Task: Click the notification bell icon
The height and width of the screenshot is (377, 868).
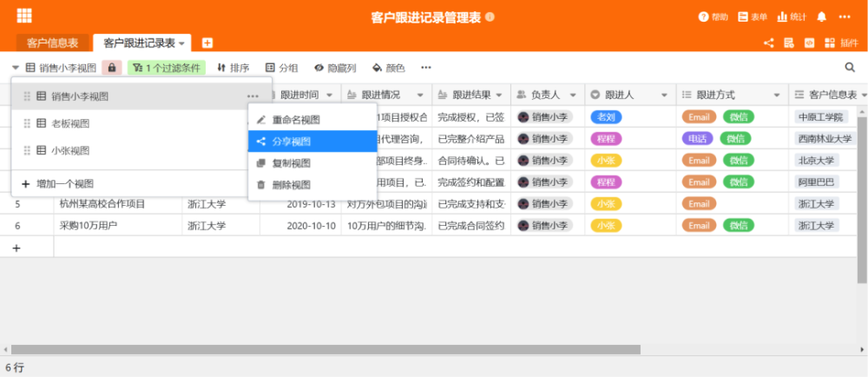Action: pos(821,17)
